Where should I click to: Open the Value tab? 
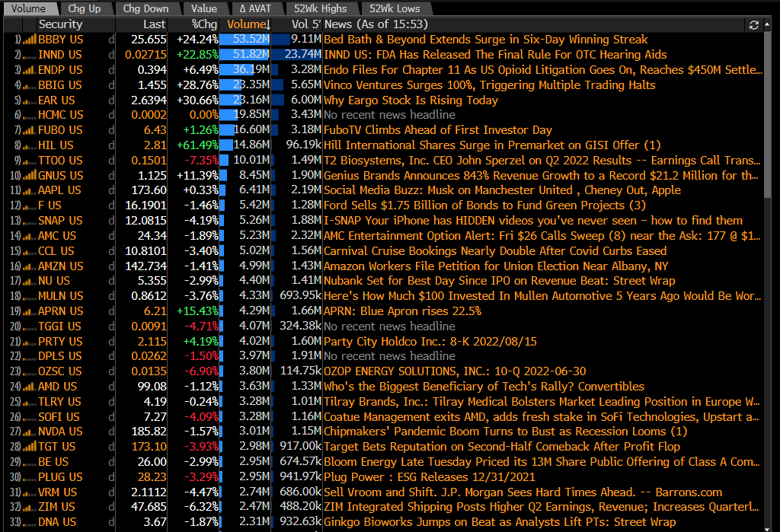(204, 8)
